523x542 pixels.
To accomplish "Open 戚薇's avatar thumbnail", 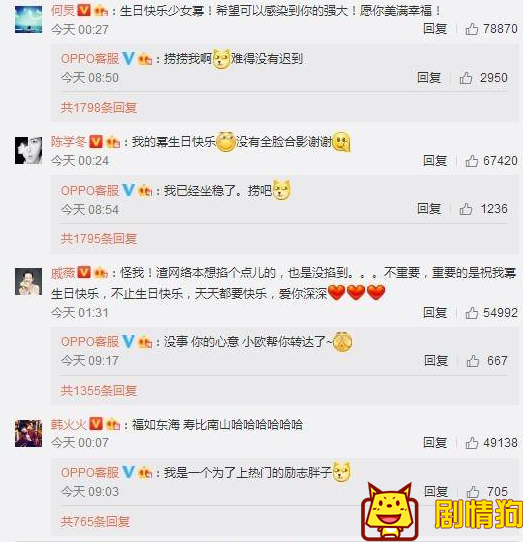I will [28, 281].
